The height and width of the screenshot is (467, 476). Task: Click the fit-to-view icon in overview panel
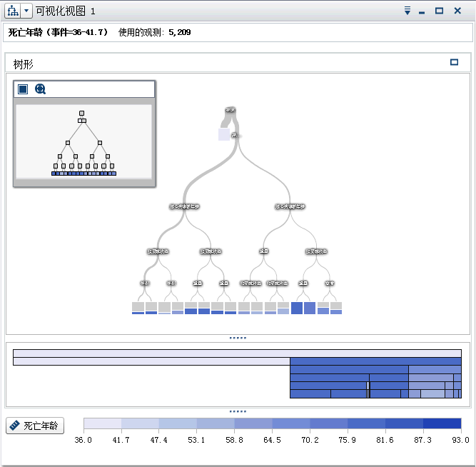[23, 89]
